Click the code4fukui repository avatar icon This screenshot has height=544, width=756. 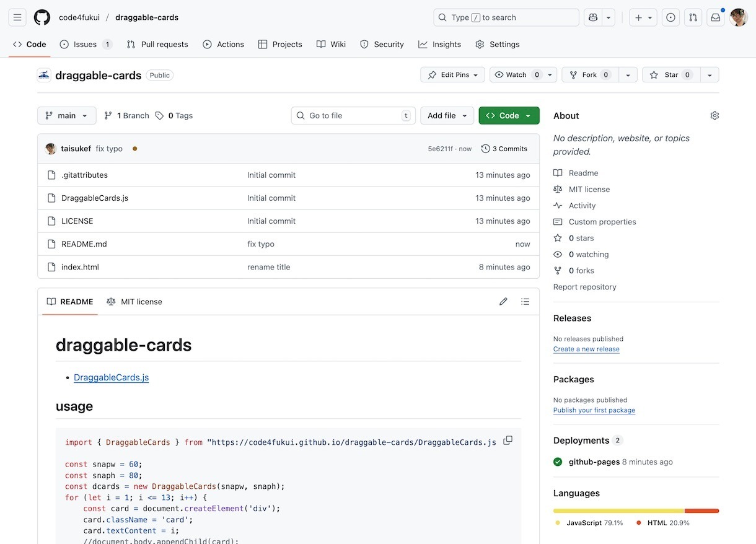click(x=44, y=75)
